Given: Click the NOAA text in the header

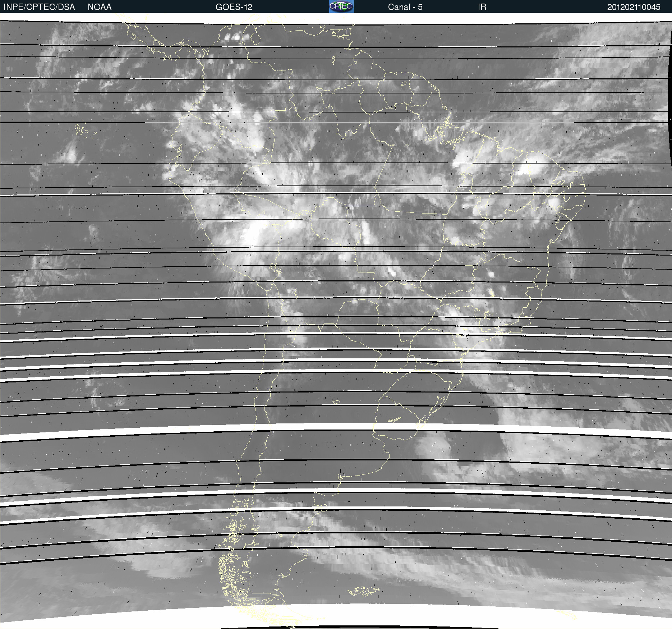Looking at the screenshot, I should [x=100, y=7].
